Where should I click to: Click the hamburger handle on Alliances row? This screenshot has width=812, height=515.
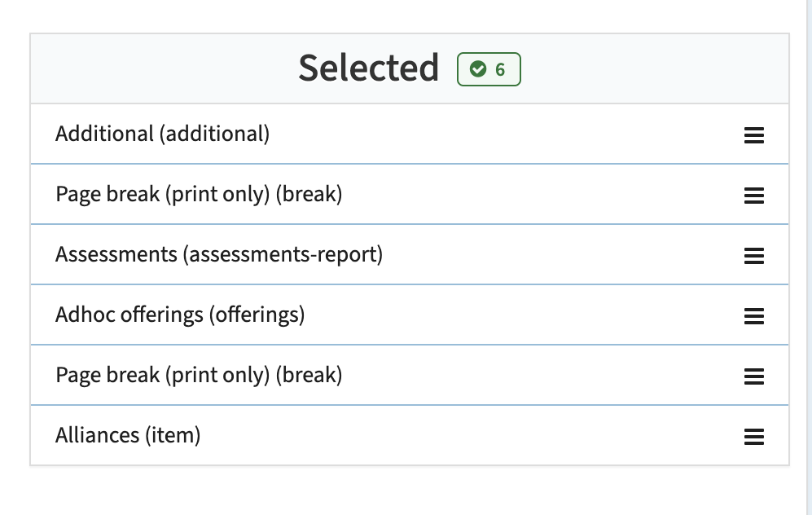pos(754,436)
